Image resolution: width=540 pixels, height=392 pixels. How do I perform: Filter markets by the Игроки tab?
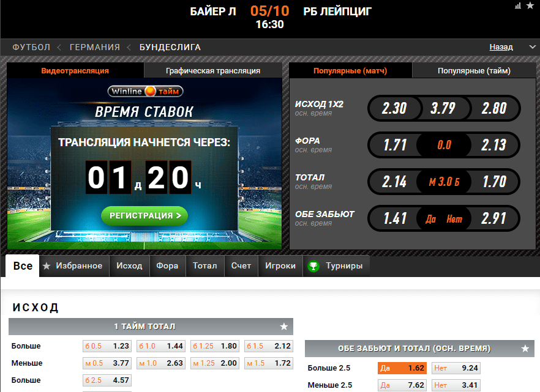tap(280, 266)
